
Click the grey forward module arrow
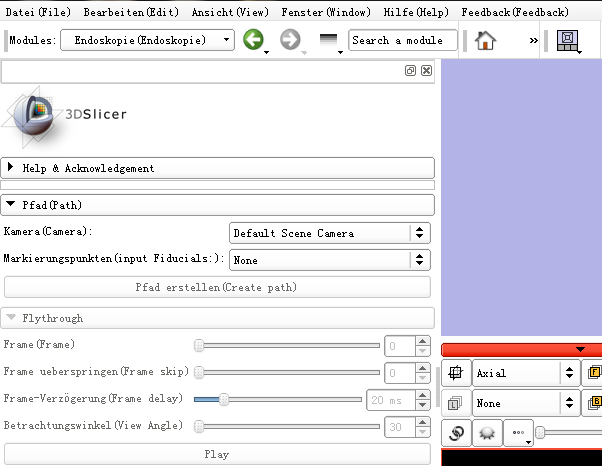click(x=291, y=41)
